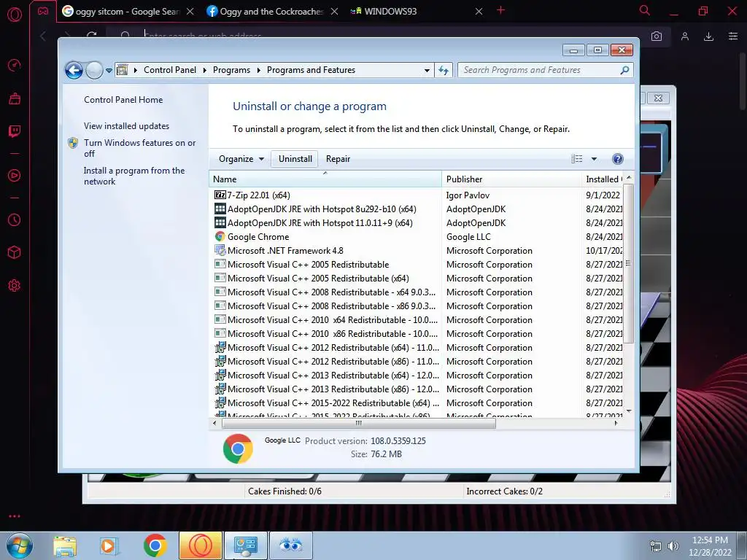Sort by the Name column header
This screenshot has width=747, height=560.
click(325, 179)
